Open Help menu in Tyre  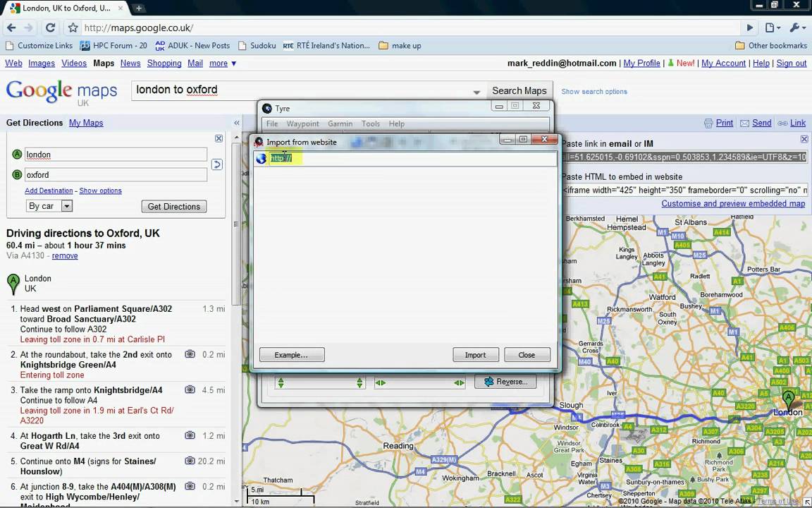(396, 124)
